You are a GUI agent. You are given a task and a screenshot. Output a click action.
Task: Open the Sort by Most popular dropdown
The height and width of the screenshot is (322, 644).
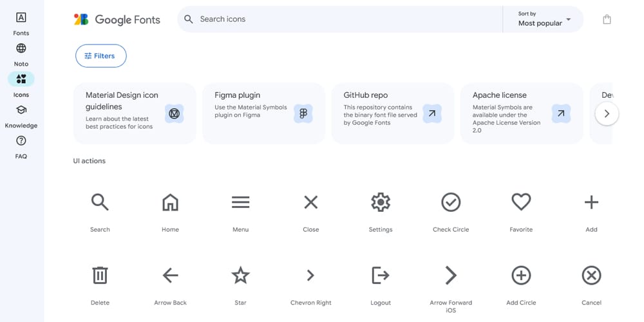click(544, 19)
